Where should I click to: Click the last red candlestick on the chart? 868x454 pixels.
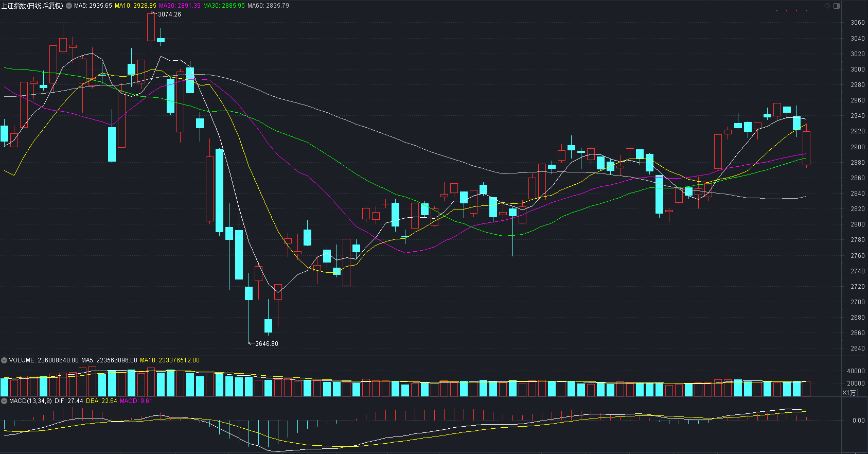806,147
